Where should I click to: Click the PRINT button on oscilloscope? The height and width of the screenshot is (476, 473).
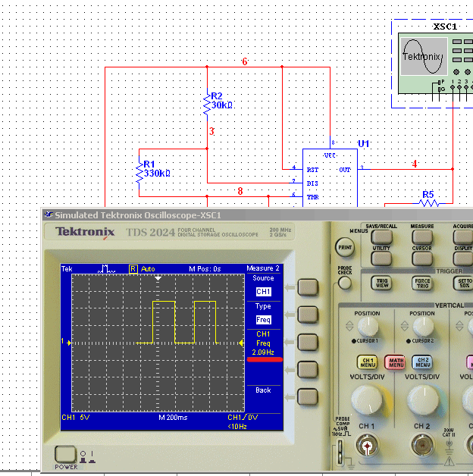point(345,247)
